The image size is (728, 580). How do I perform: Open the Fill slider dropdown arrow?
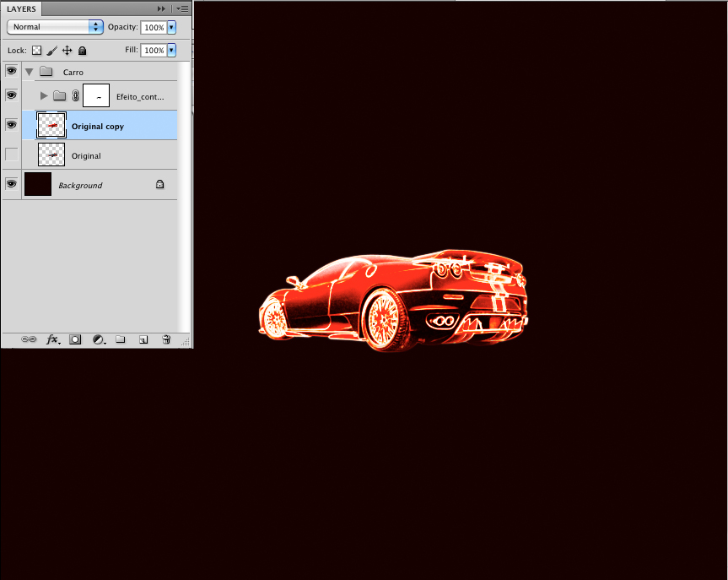click(172, 50)
